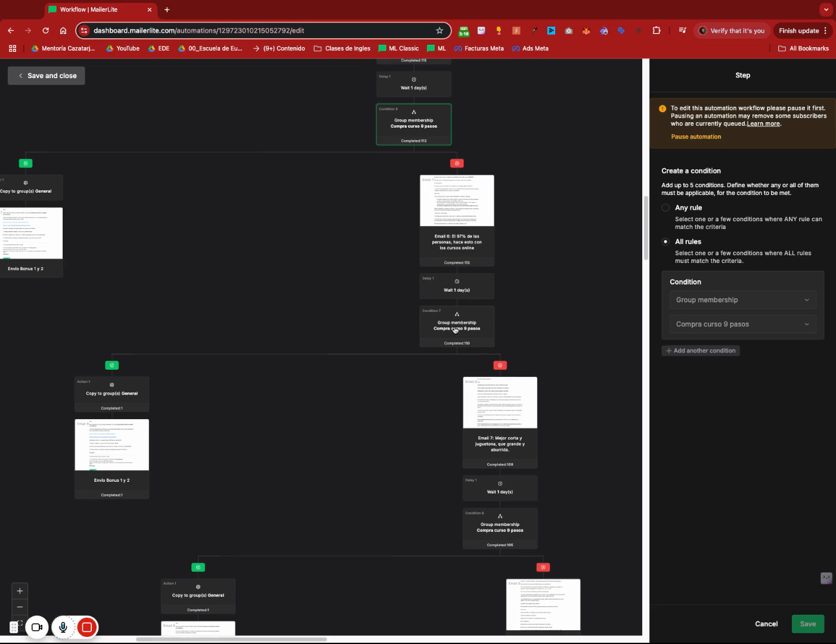Open the Email 6 El 97% thumbnail
836x644 pixels.
457,200
